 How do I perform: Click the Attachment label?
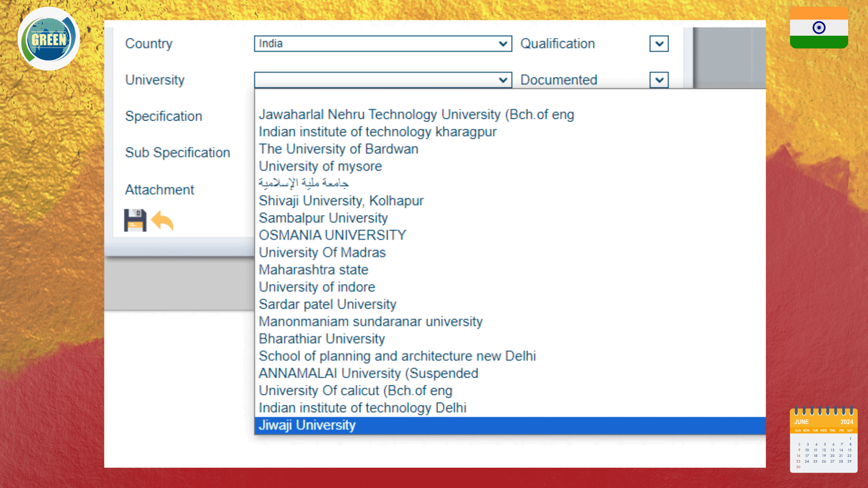coord(159,189)
